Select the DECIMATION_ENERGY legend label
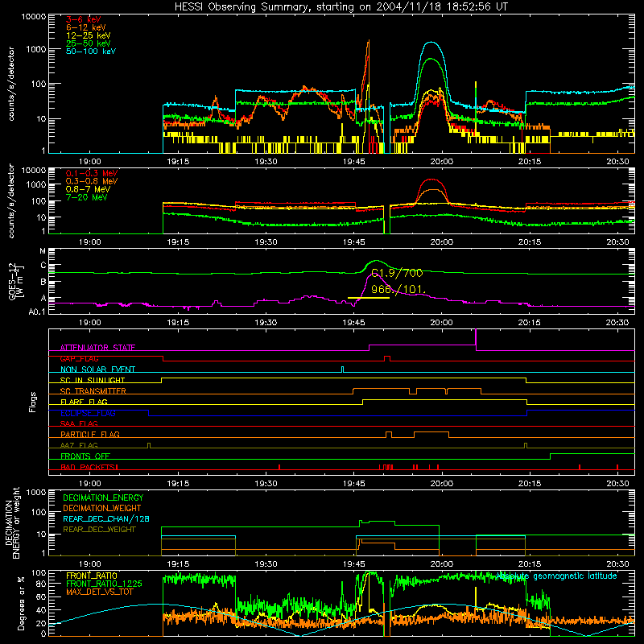 [x=103, y=497]
